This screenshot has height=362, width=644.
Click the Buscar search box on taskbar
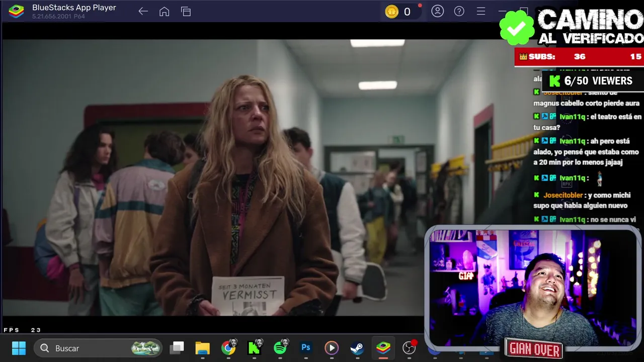point(98,348)
